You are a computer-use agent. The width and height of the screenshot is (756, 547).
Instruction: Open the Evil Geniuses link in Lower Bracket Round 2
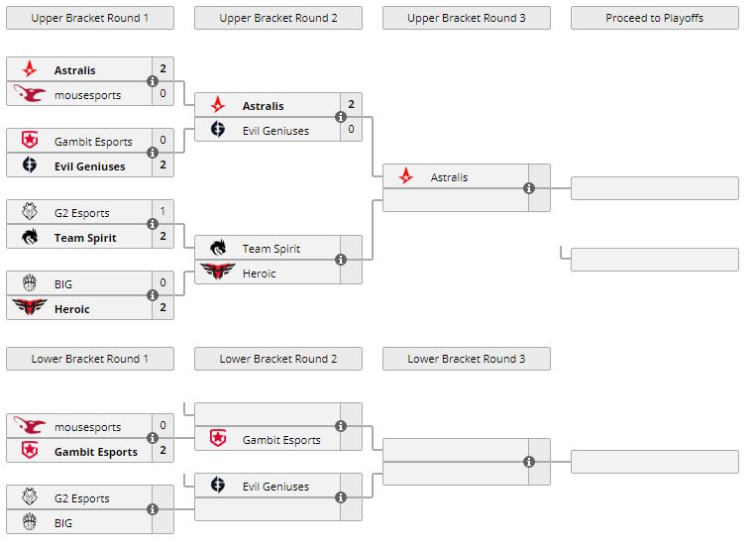[275, 487]
